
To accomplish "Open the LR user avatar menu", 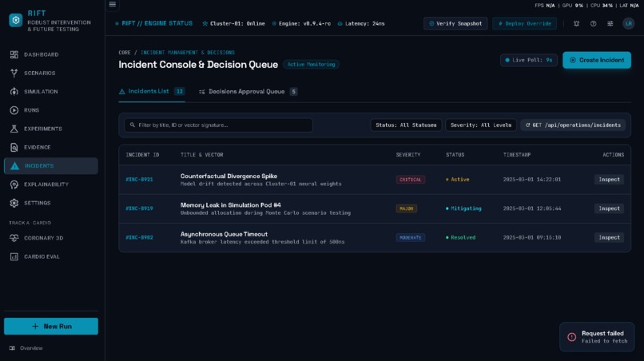I will pos(628,23).
